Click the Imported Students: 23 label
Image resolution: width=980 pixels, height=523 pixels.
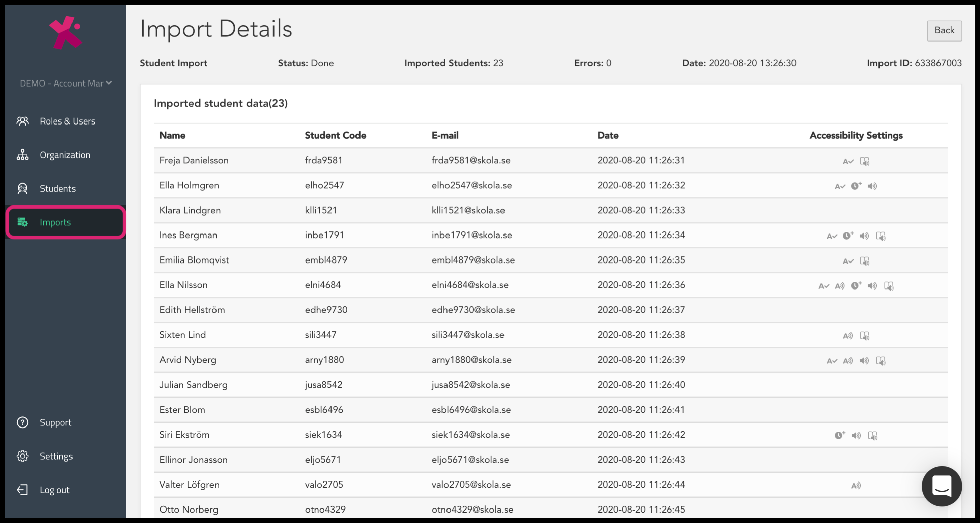pos(454,63)
